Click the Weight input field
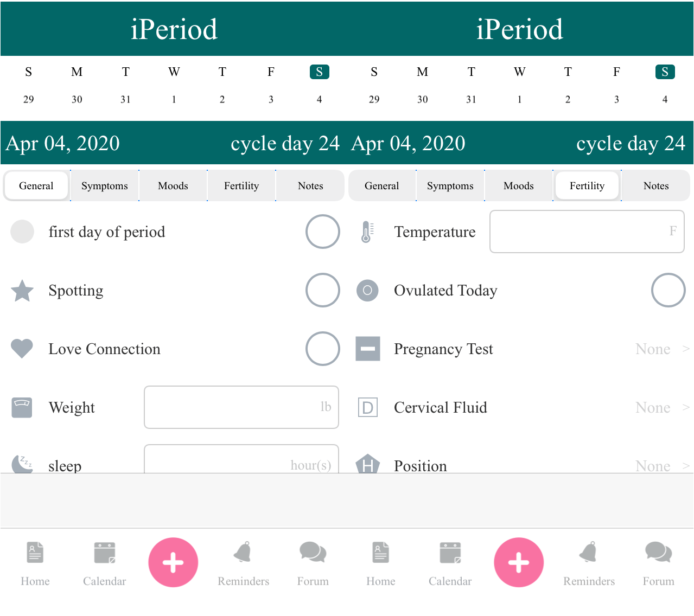The height and width of the screenshot is (616, 694). [x=241, y=407]
